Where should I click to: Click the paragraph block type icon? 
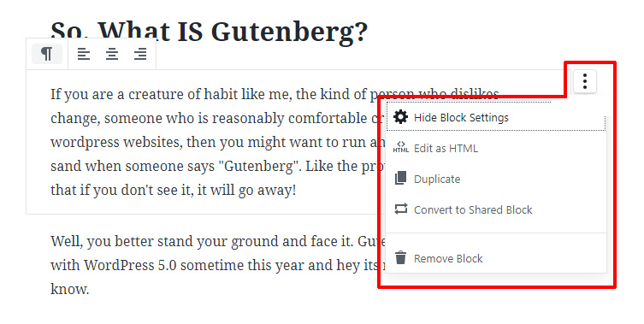tap(47, 54)
